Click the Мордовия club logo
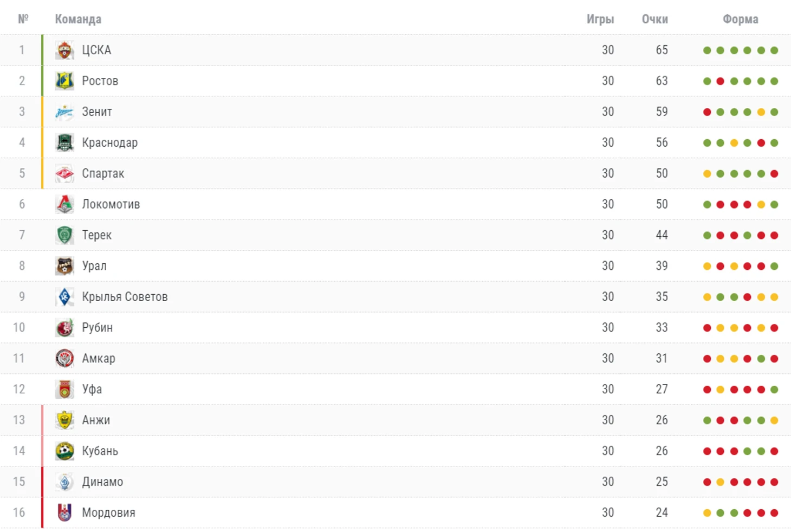Viewport: 791px width, 532px height. [64, 512]
